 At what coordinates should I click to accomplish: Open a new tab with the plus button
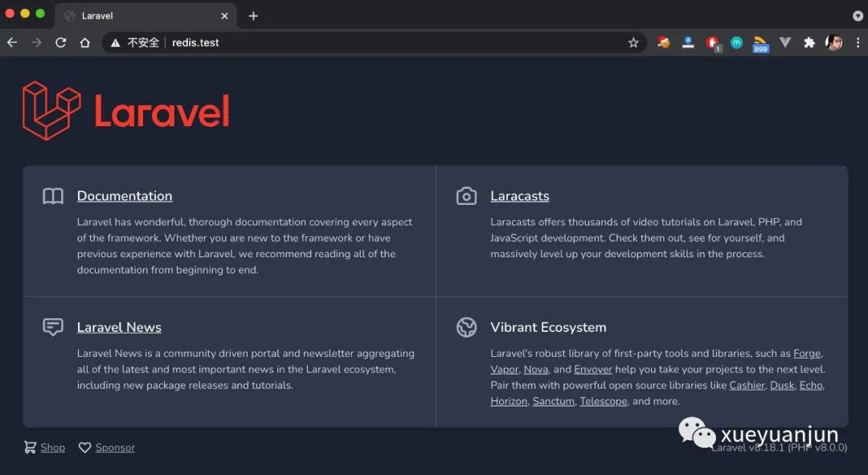pyautogui.click(x=253, y=16)
